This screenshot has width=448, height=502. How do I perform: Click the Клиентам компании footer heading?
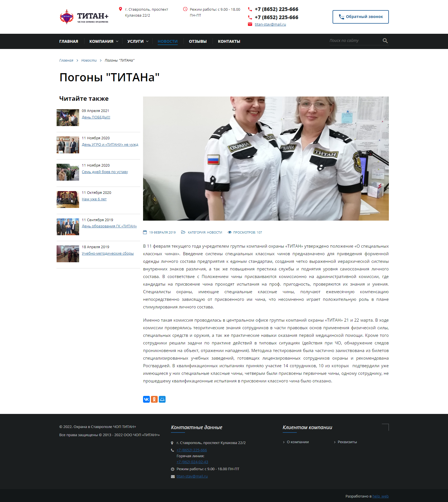click(x=307, y=427)
